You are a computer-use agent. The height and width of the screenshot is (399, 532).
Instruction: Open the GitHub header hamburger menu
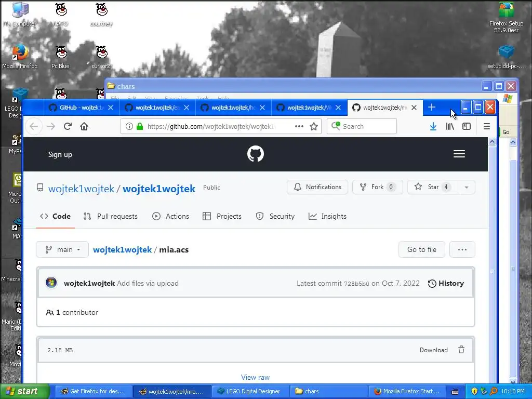(x=459, y=154)
